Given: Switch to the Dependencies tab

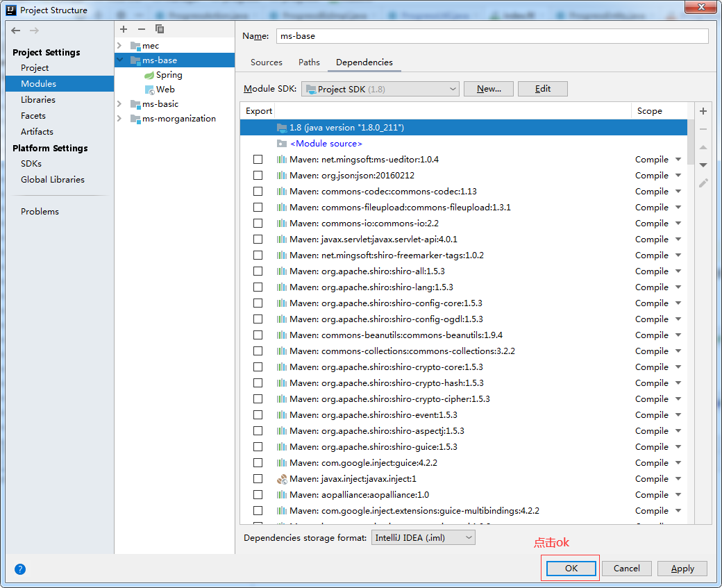Looking at the screenshot, I should 364,62.
